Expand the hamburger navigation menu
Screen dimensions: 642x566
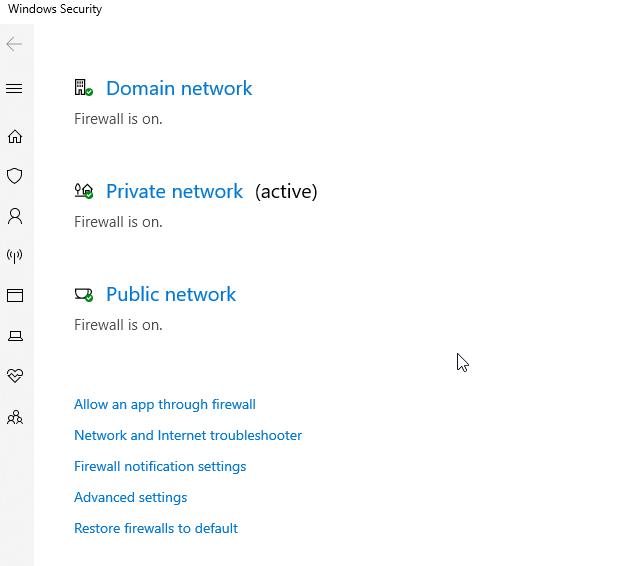coord(14,88)
